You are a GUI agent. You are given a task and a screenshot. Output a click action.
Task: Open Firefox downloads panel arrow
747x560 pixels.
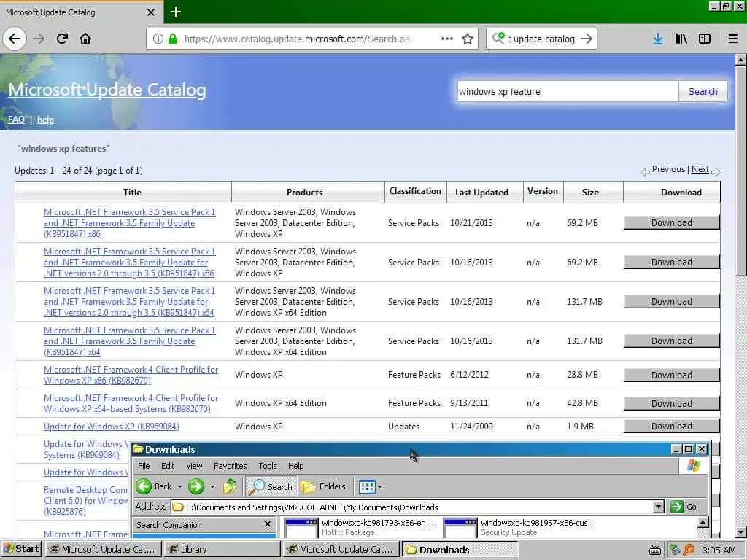658,39
